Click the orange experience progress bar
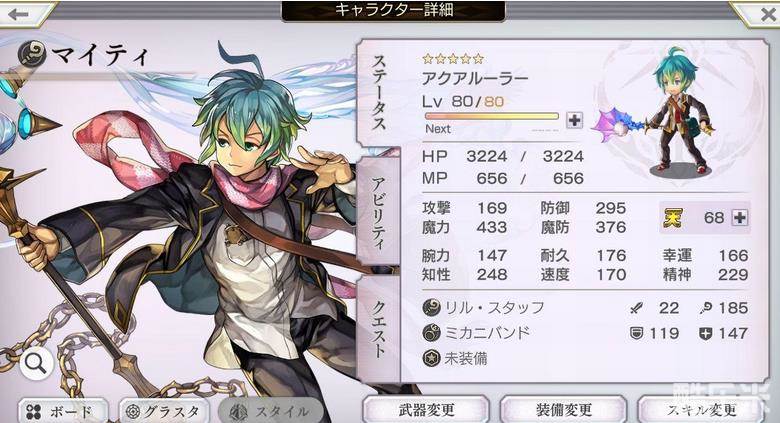This screenshot has height=423, width=780. pos(492,116)
